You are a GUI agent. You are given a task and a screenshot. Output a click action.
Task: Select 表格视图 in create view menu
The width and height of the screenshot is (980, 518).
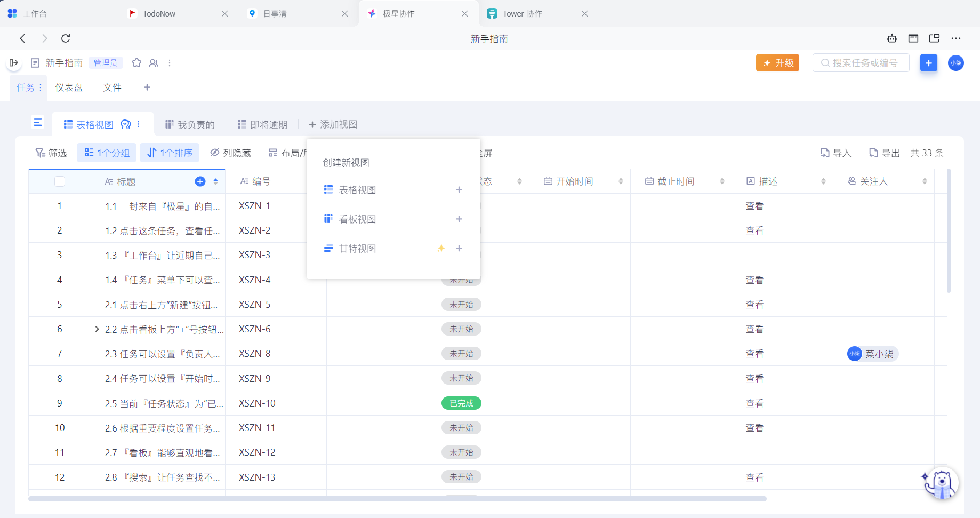(x=357, y=190)
